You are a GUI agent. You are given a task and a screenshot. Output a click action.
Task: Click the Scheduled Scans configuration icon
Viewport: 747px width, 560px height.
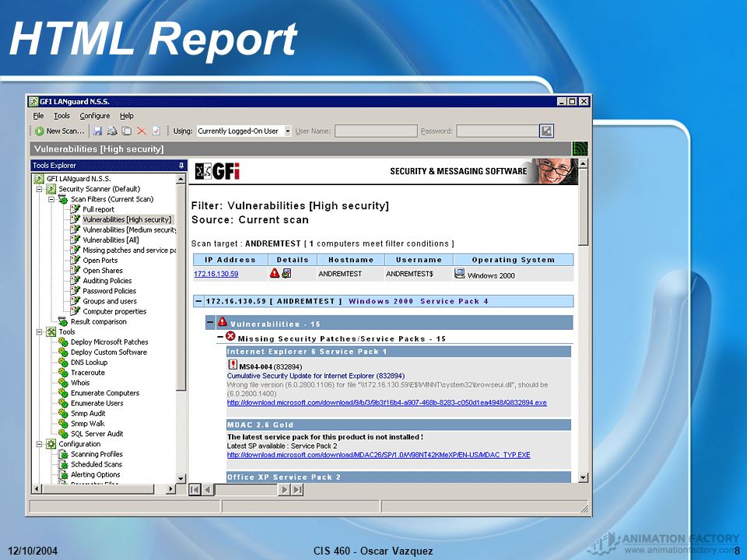tap(63, 464)
